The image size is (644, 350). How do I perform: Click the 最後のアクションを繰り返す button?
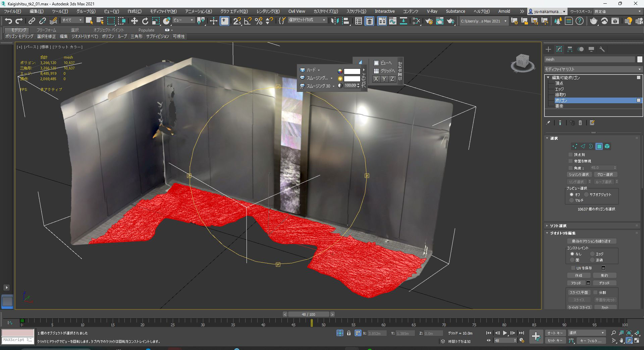coord(591,241)
